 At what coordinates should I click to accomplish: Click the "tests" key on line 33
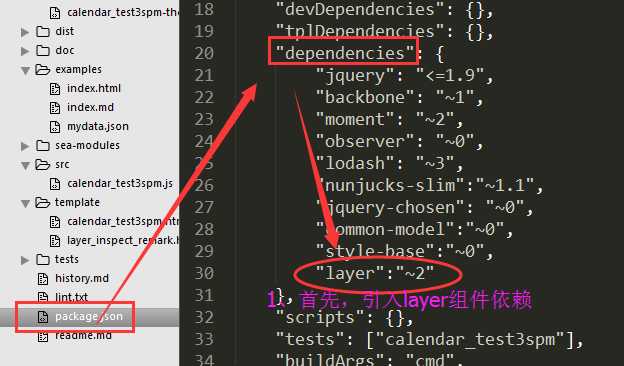coord(310,339)
